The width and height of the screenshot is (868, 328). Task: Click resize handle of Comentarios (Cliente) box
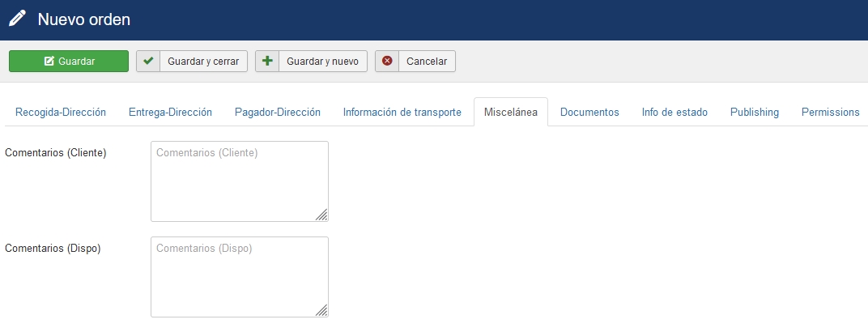(321, 215)
